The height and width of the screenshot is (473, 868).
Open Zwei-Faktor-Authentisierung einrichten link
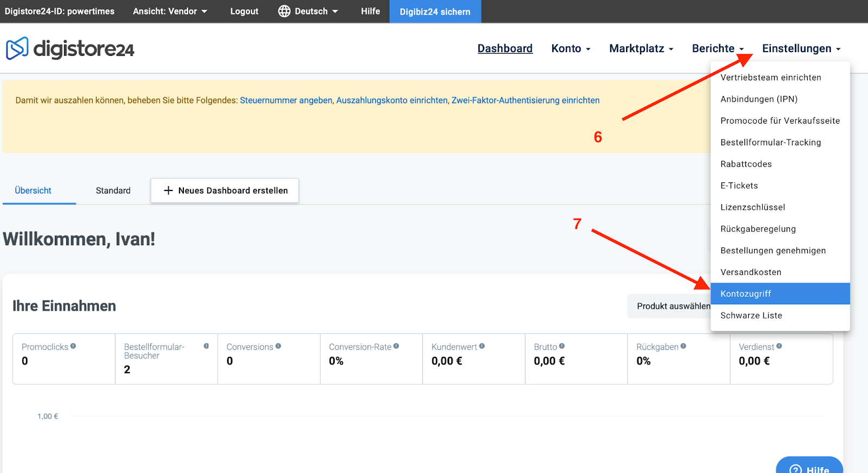[x=525, y=100]
